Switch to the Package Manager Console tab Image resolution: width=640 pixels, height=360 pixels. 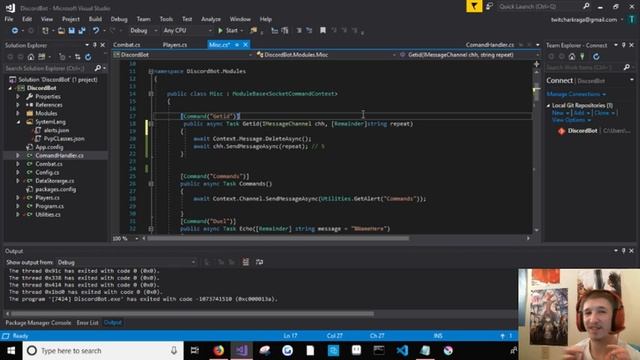[38, 323]
